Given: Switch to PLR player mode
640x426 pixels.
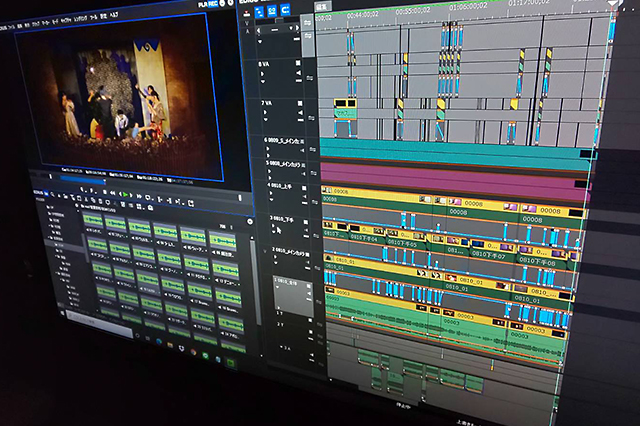Looking at the screenshot, I should click(x=202, y=4).
